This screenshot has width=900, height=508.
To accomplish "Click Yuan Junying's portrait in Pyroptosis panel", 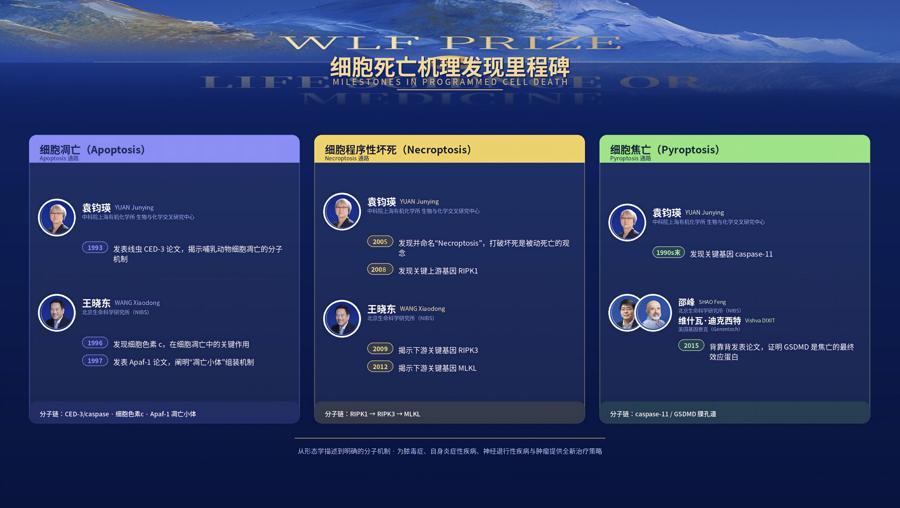I will pos(627,222).
